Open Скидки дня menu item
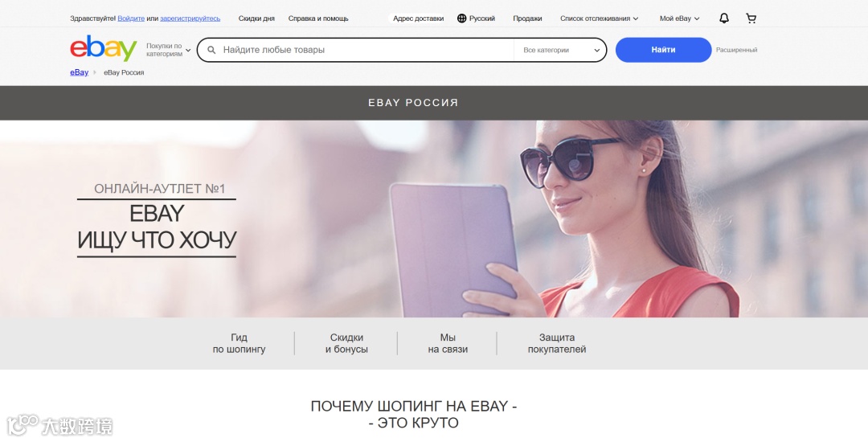This screenshot has width=868, height=442. point(256,18)
